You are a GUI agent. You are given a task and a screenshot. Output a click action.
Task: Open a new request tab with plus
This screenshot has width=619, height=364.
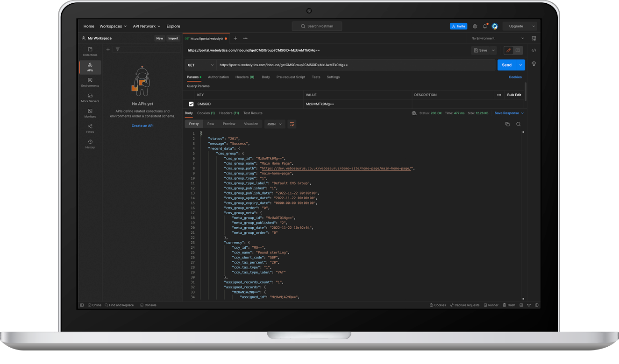[x=235, y=38]
